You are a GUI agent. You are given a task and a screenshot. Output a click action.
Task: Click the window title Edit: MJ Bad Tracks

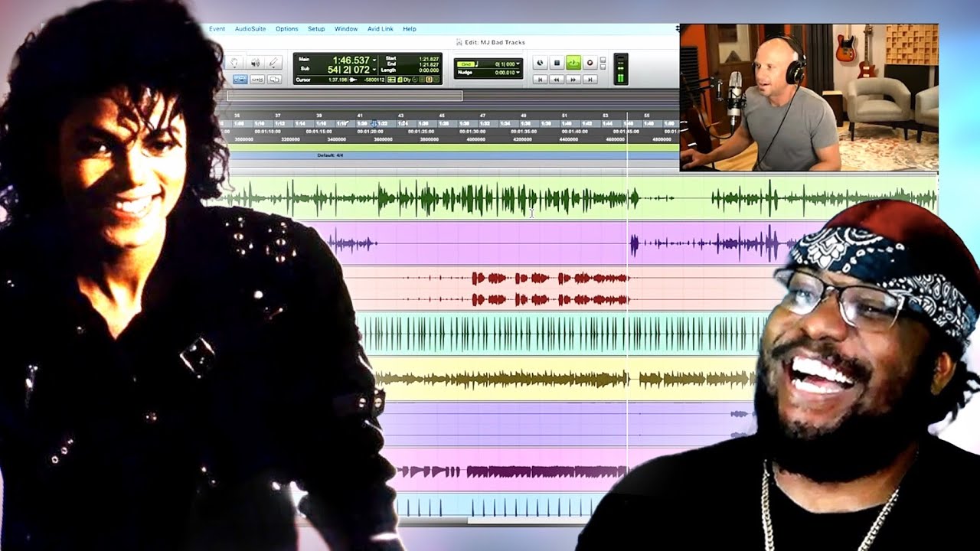(494, 42)
